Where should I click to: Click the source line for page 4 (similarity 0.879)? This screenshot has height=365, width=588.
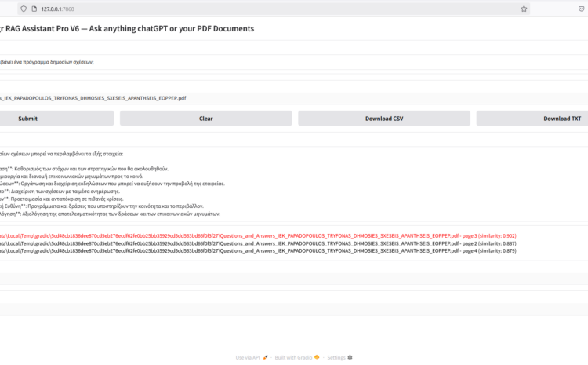point(258,251)
